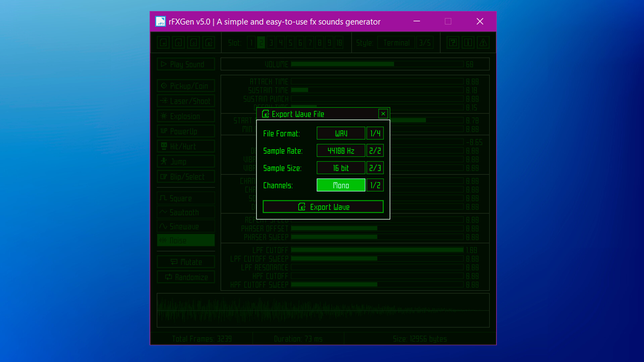Cycle the File Format option past WAV
This screenshot has height=362, width=644.
[341, 133]
